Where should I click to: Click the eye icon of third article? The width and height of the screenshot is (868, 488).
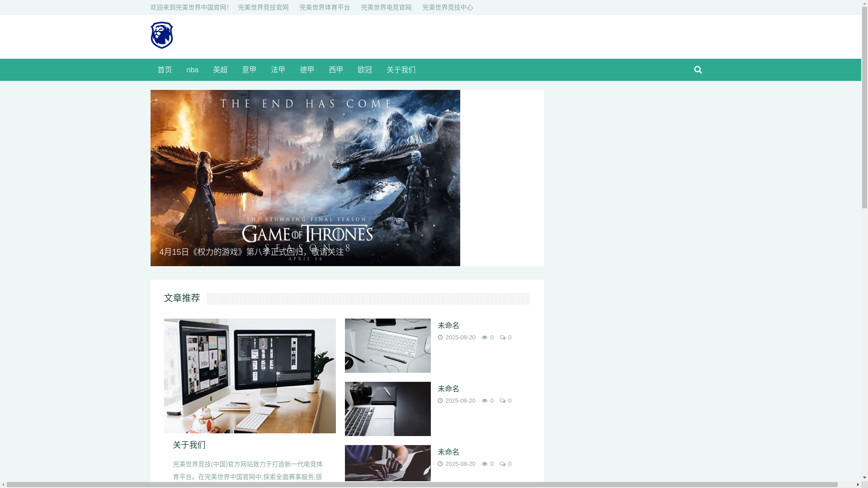pos(485,464)
